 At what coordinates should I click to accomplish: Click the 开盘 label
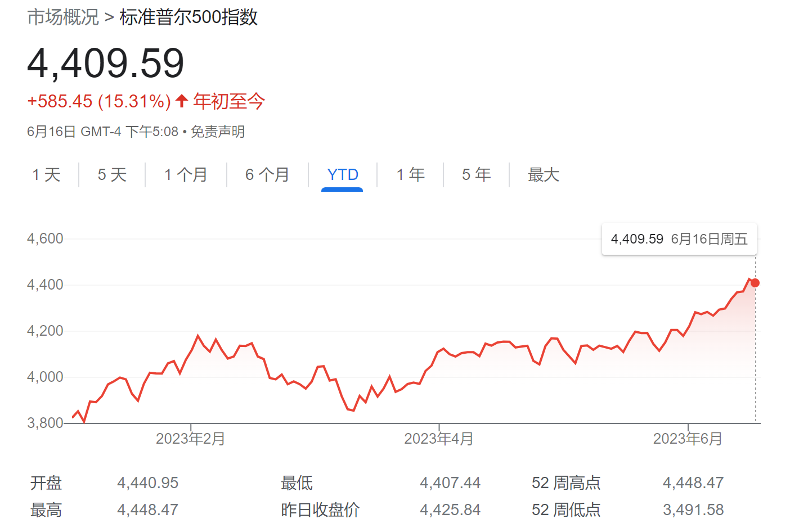coord(46,483)
